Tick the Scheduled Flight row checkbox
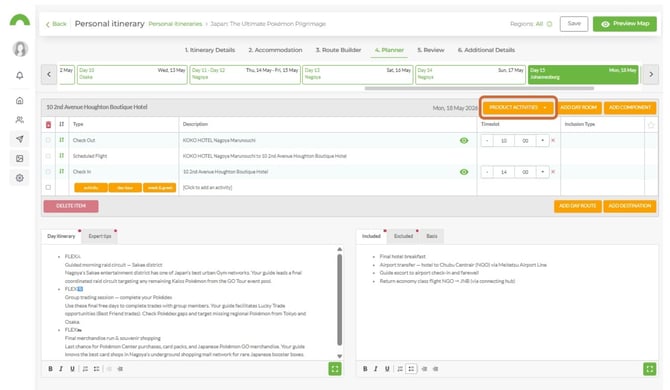Viewport: 670px width, 390px height. click(48, 156)
